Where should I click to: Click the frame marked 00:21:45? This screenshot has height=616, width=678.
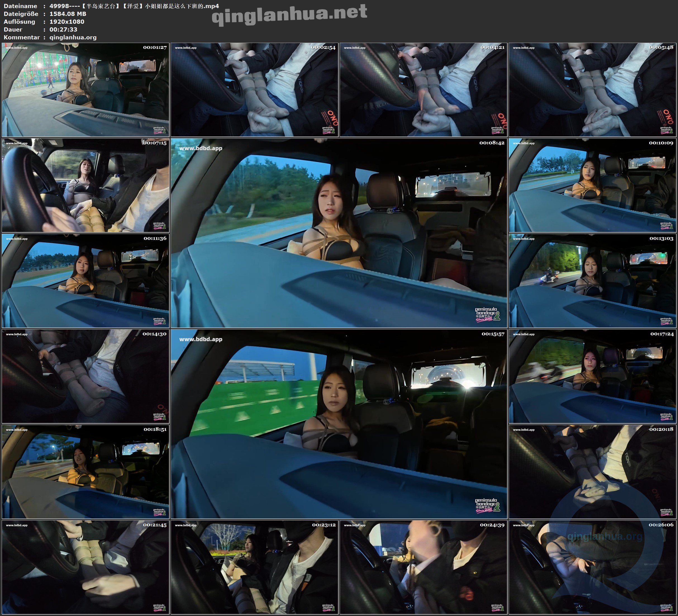pyautogui.click(x=85, y=567)
